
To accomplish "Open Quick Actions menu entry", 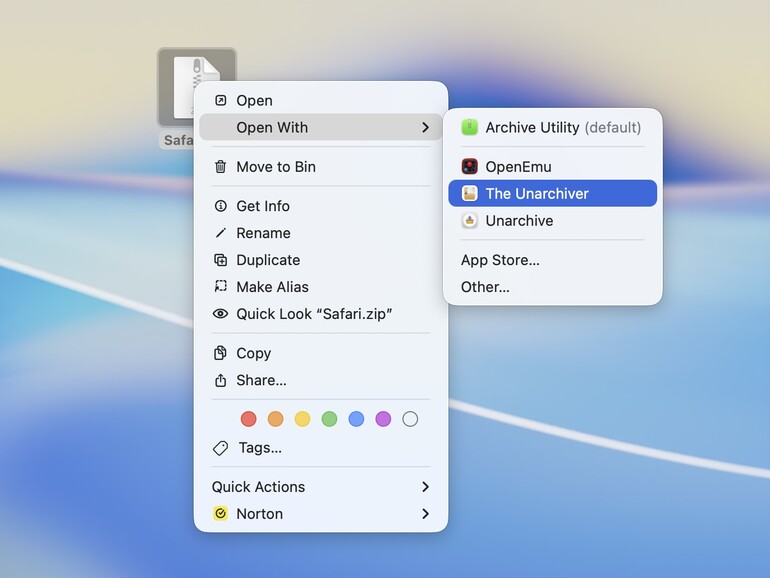I will tap(321, 487).
